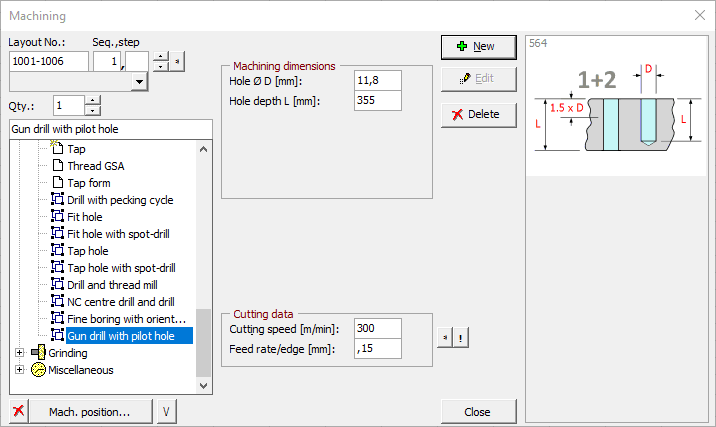
Task: Expand the Grinding tree node
Action: click(x=20, y=353)
